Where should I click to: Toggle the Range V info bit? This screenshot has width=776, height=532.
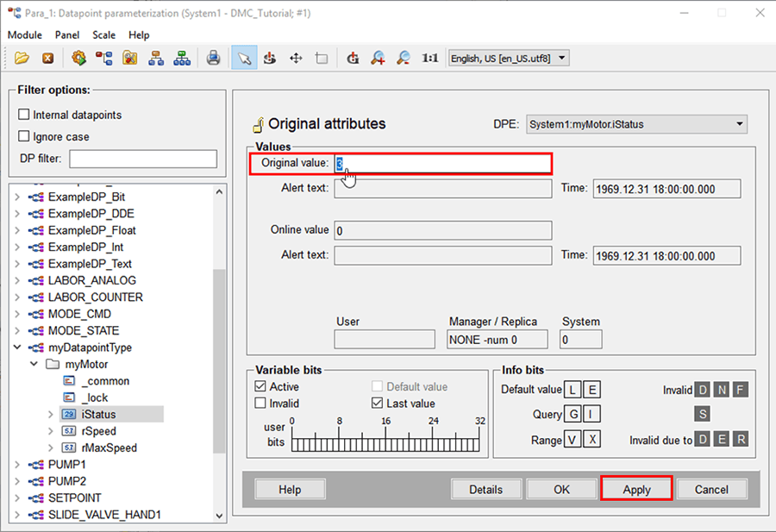(x=573, y=439)
